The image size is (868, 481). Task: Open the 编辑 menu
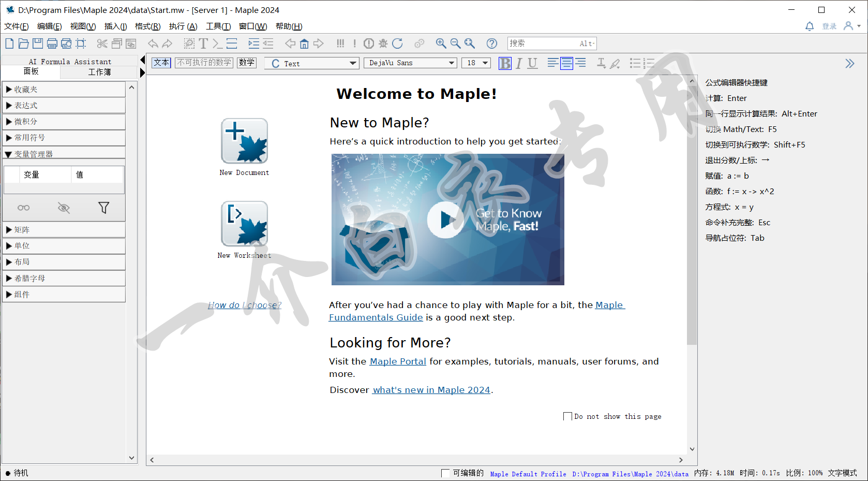(x=49, y=26)
